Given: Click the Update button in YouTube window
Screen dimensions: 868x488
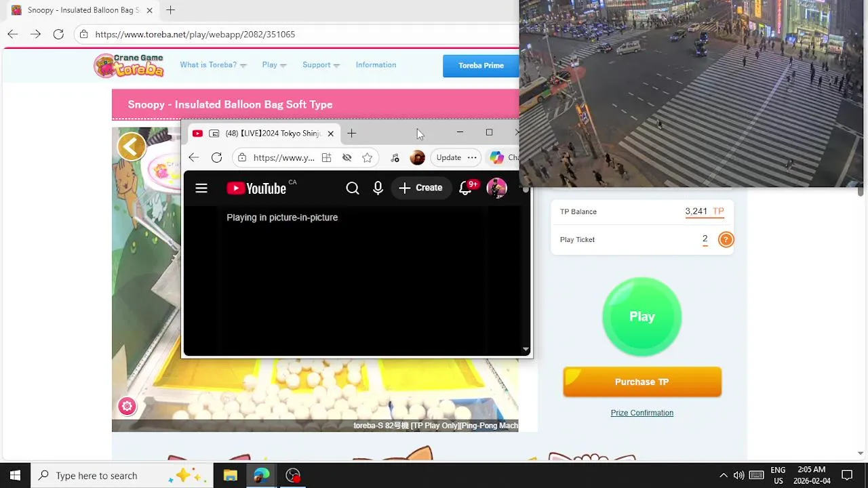Looking at the screenshot, I should click(x=448, y=157).
